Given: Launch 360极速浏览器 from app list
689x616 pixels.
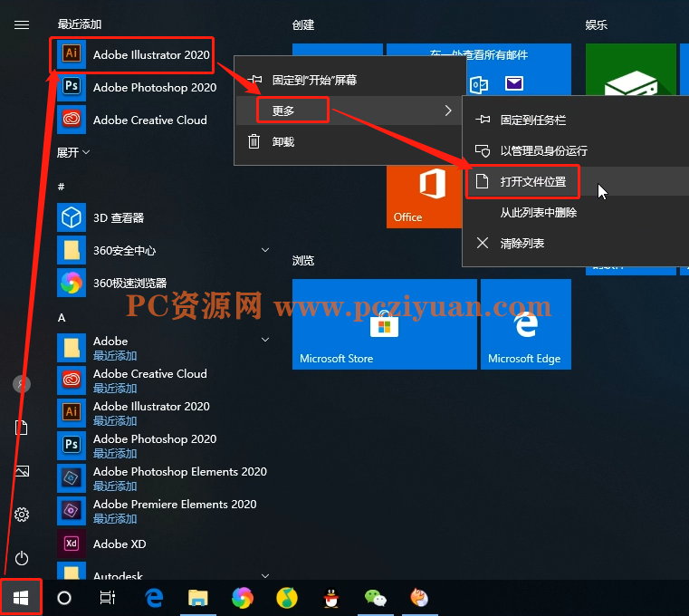Looking at the screenshot, I should (164, 283).
